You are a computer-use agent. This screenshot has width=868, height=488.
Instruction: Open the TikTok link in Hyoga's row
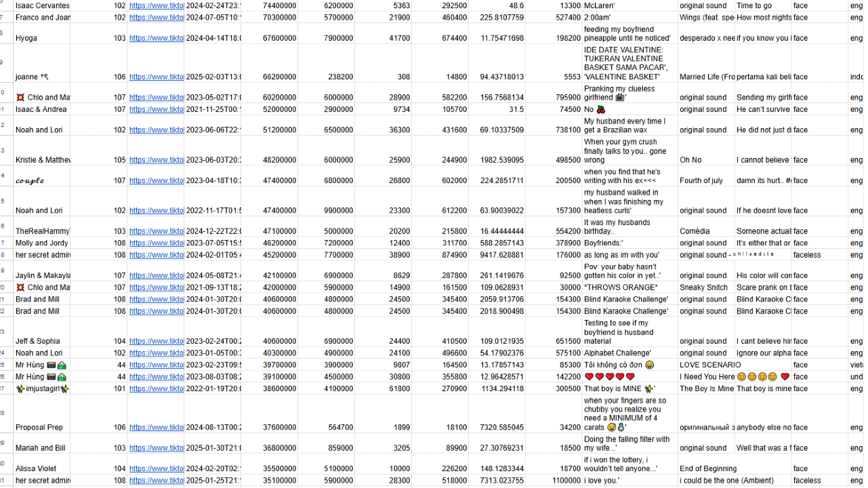tap(157, 38)
